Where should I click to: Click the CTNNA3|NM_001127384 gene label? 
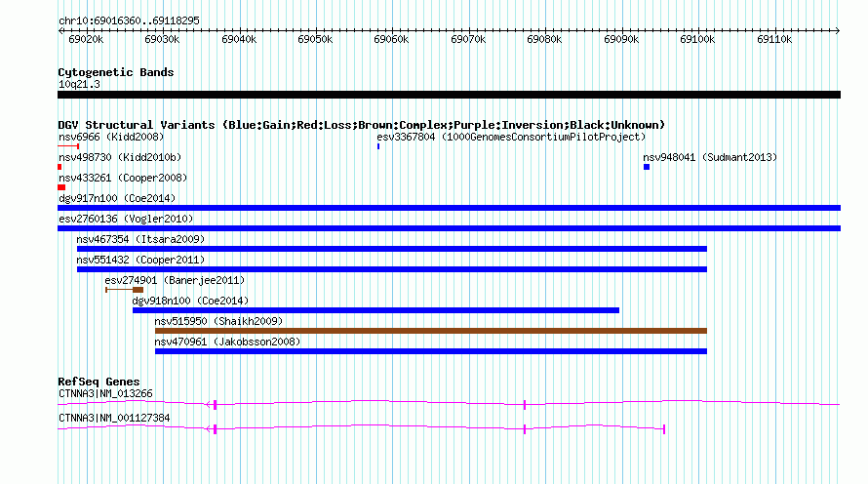(114, 418)
